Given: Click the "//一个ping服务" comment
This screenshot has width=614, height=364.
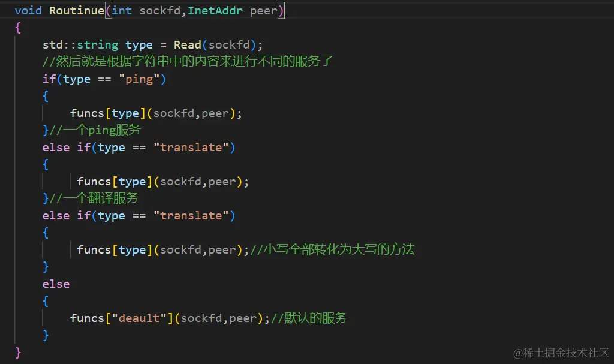Looking at the screenshot, I should point(95,130).
